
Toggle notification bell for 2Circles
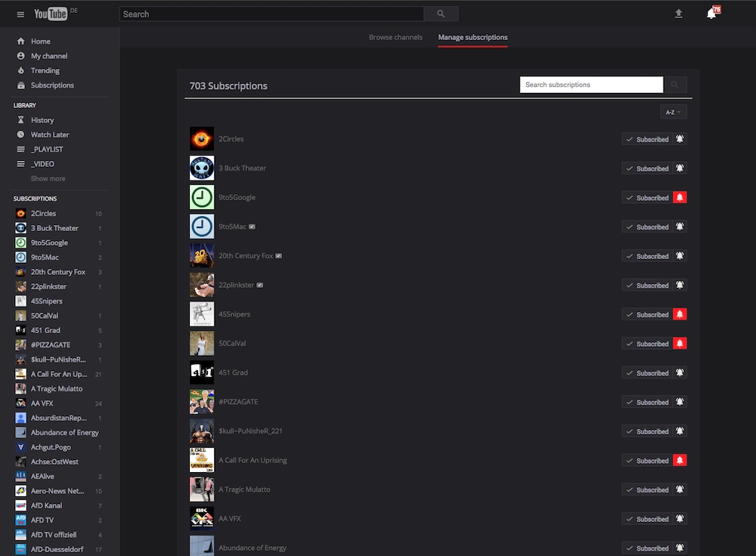pyautogui.click(x=680, y=139)
